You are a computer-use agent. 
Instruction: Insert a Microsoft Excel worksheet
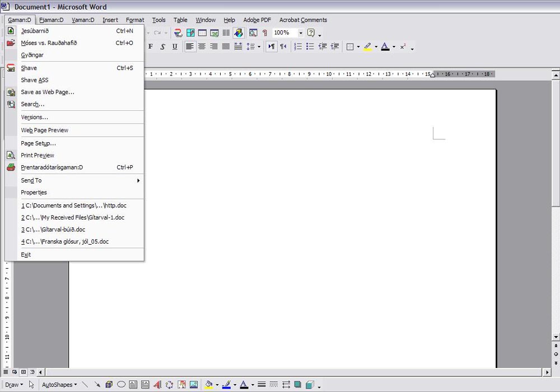[214, 33]
